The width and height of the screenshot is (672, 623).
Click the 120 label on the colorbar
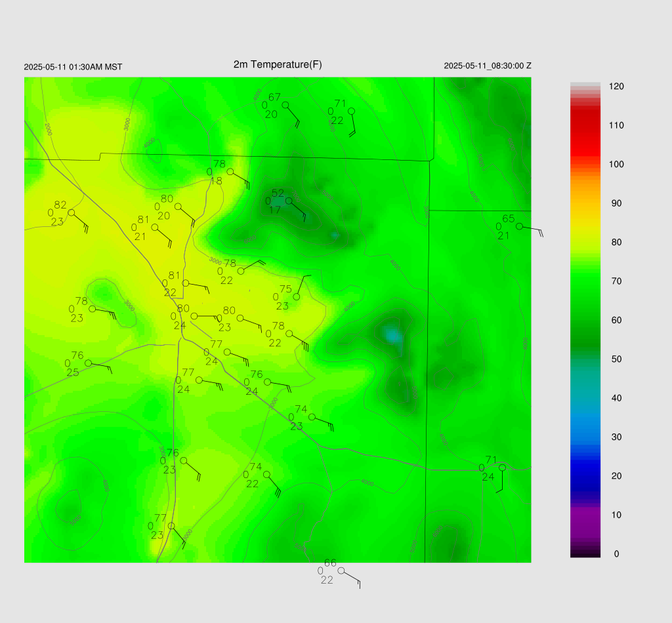[x=616, y=87]
